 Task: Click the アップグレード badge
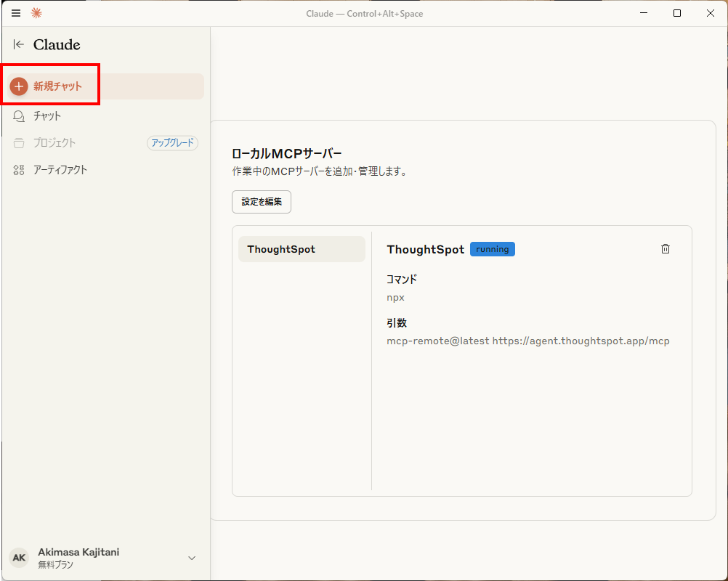(172, 143)
